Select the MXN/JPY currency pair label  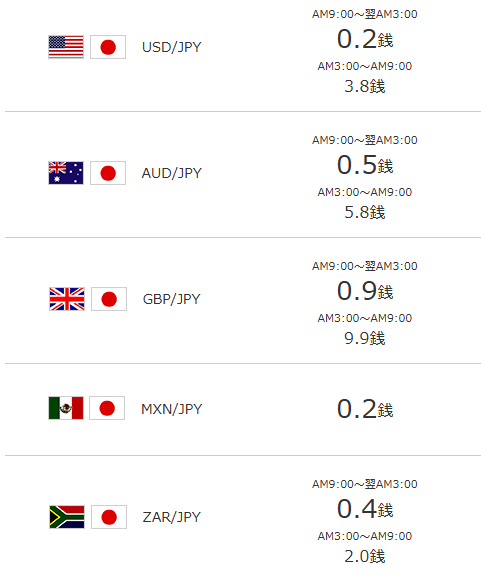(x=172, y=409)
